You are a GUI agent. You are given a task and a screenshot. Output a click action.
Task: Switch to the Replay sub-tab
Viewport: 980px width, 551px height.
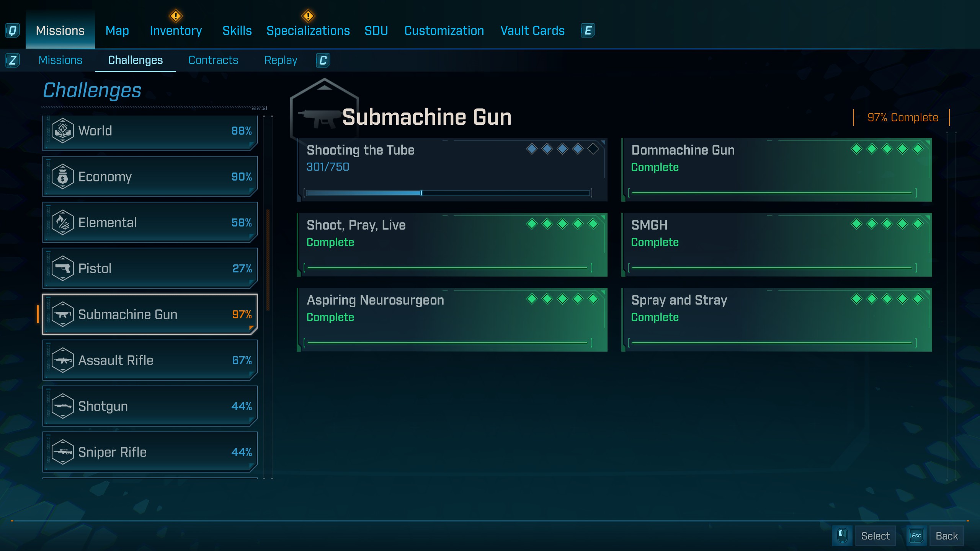pyautogui.click(x=281, y=60)
